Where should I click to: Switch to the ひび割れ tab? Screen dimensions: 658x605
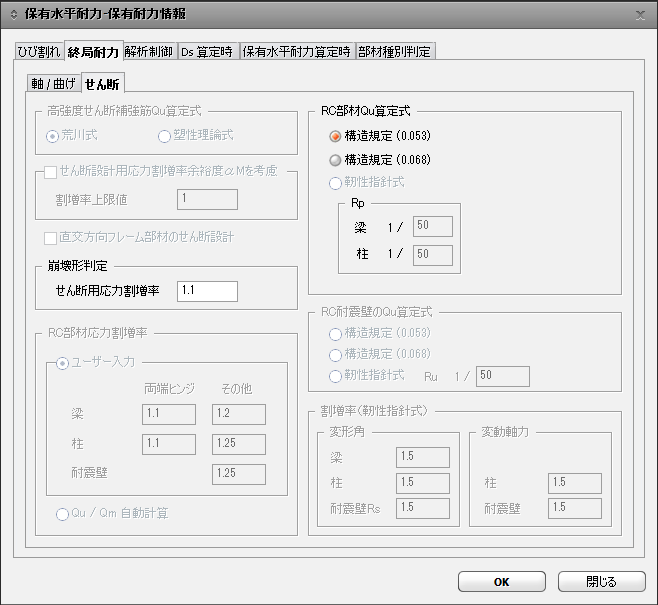pyautogui.click(x=39, y=52)
